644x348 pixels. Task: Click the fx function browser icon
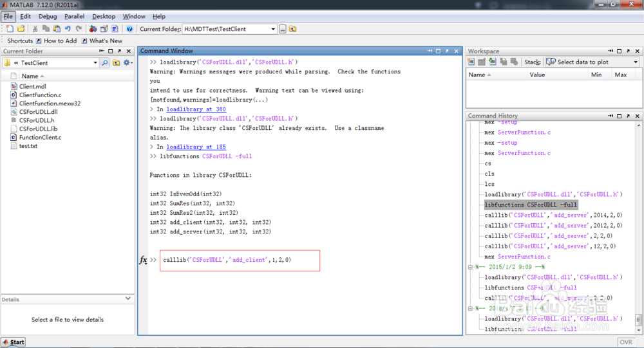(143, 260)
